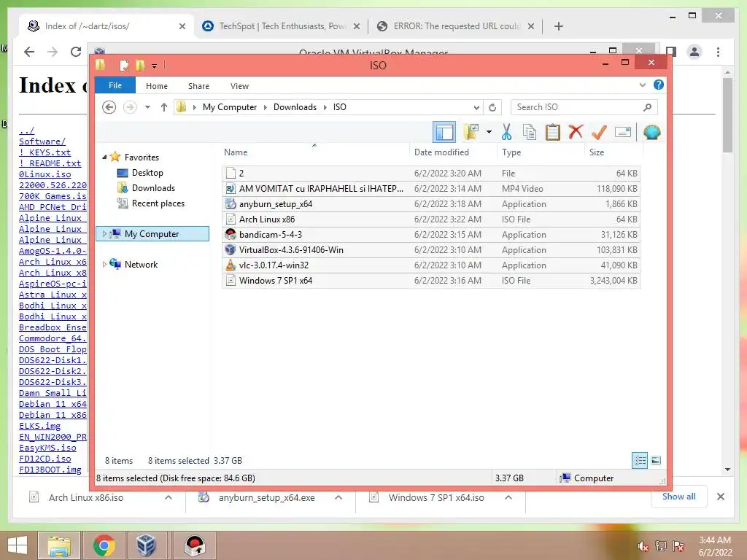Click quick access New Folder icon
This screenshot has width=747, height=560.
[x=140, y=65]
